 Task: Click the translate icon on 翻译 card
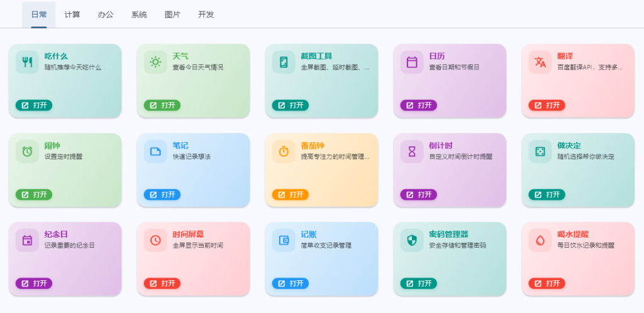[x=540, y=62]
